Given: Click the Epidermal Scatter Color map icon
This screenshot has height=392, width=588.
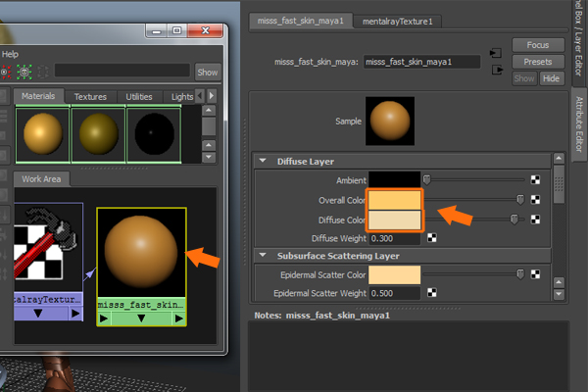Looking at the screenshot, I should tap(535, 274).
